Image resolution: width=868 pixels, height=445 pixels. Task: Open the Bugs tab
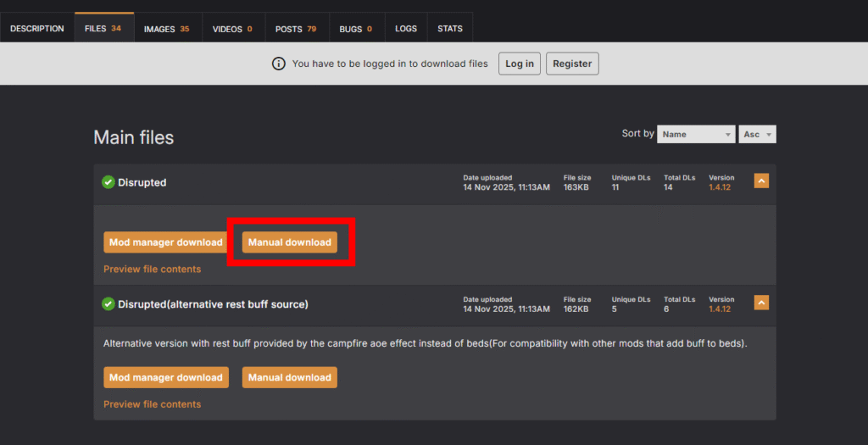(356, 29)
